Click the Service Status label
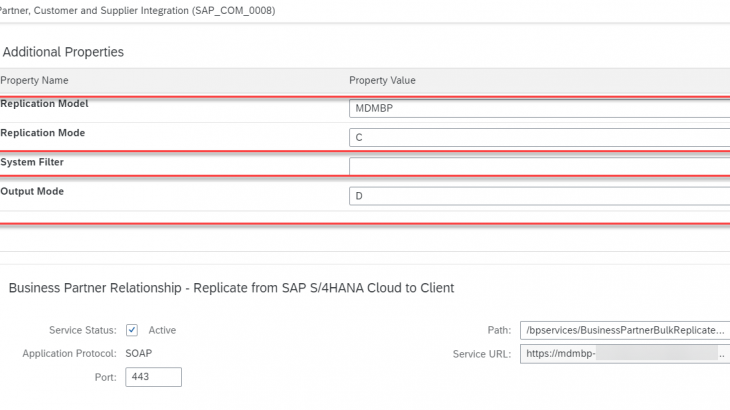 [82, 330]
